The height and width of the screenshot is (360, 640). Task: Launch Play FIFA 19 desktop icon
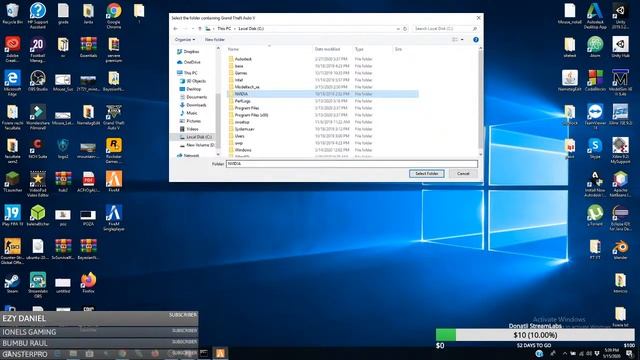pyautogui.click(x=12, y=216)
